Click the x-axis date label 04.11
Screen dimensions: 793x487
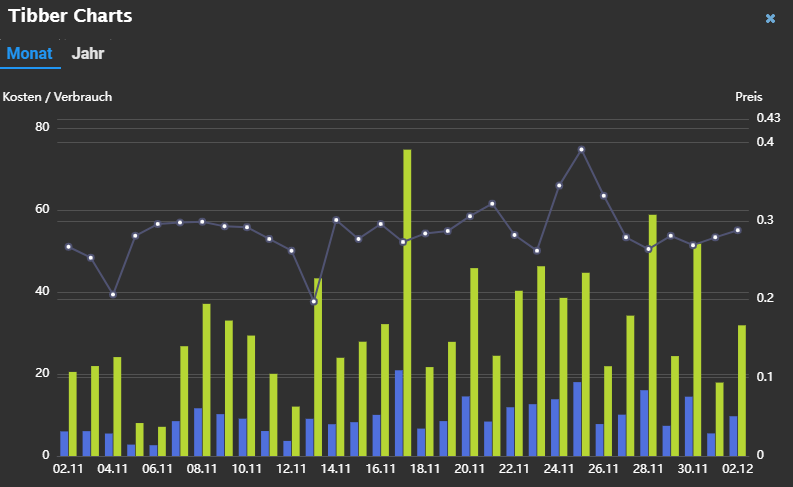[113, 469]
